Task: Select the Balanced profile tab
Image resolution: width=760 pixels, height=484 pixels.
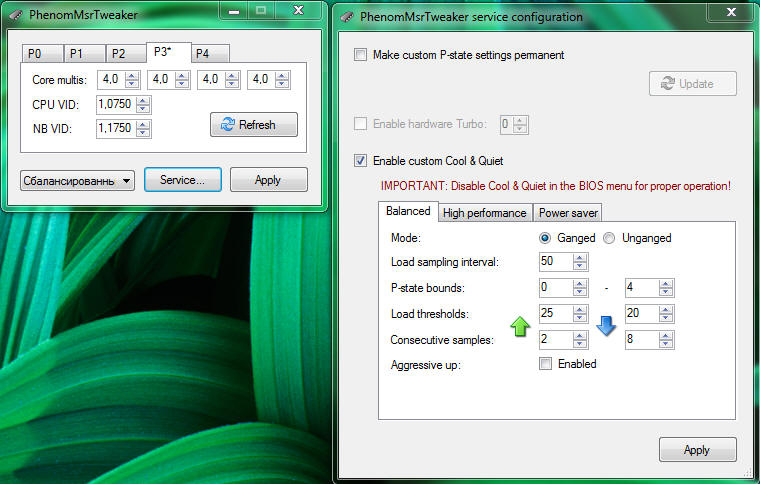Action: pos(408,211)
